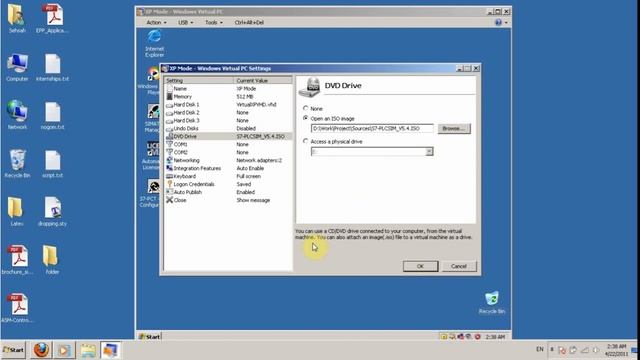
Task: Click the XP Mode Start button
Action: pyautogui.click(x=149, y=336)
